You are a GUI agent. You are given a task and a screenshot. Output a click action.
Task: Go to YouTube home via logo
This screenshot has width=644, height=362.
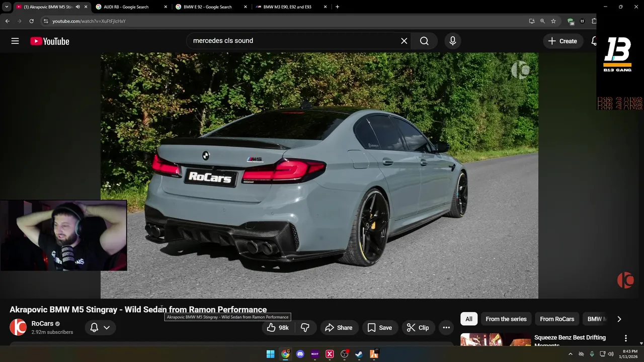49,41
